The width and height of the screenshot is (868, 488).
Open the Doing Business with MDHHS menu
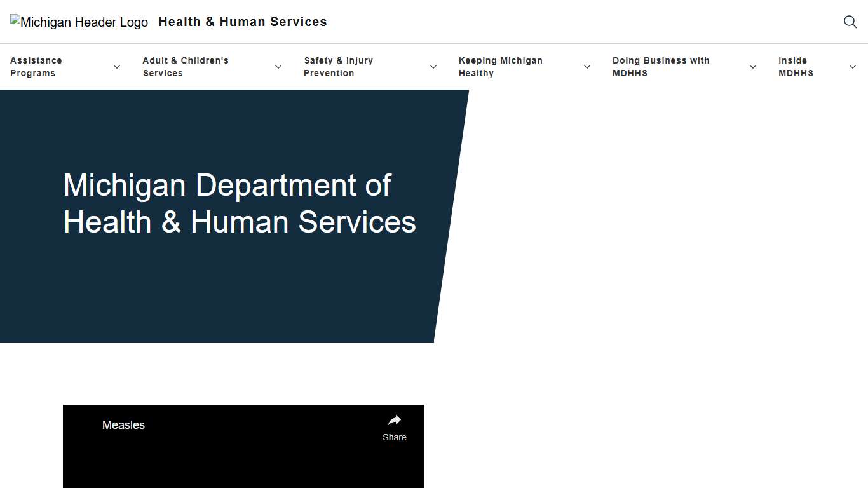point(661,66)
